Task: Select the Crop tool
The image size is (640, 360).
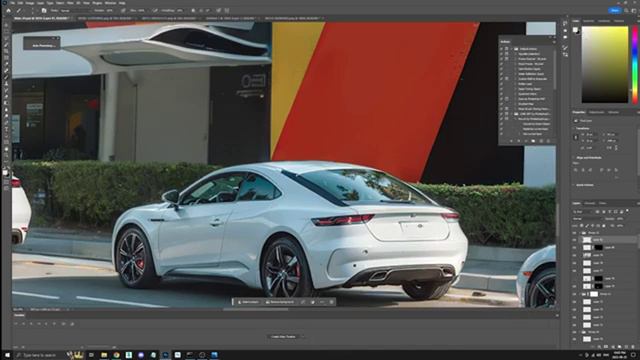Action: (x=6, y=51)
